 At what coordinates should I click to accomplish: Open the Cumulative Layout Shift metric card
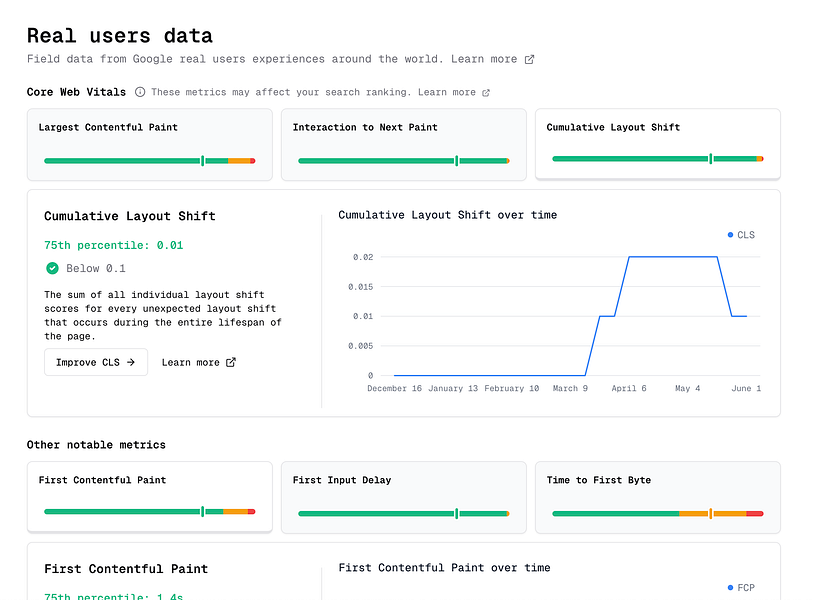pos(657,143)
